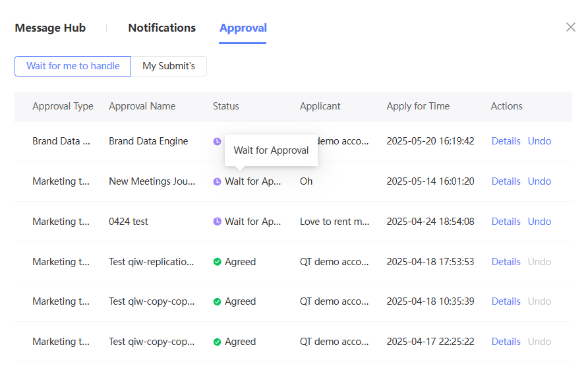The image size is (588, 372).
Task: Click Wait for Ap... status in 0424 test row
Action: [252, 222]
